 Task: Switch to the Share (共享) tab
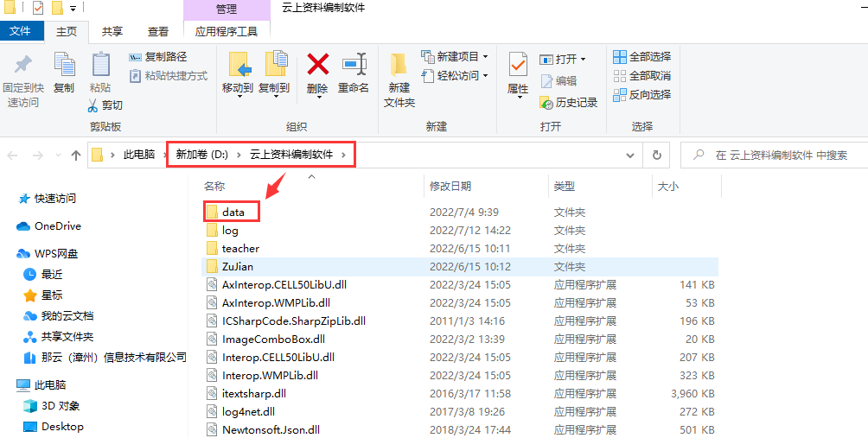(x=112, y=31)
